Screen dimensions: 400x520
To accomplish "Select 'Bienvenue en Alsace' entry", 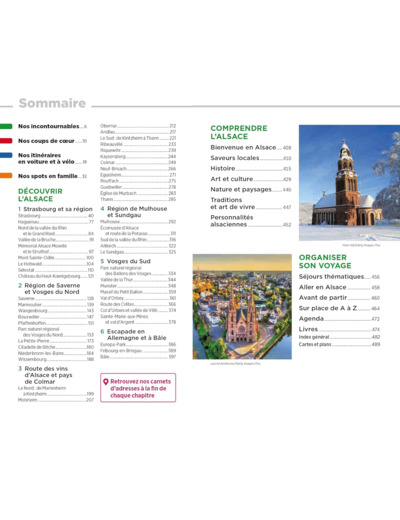I will [x=251, y=147].
